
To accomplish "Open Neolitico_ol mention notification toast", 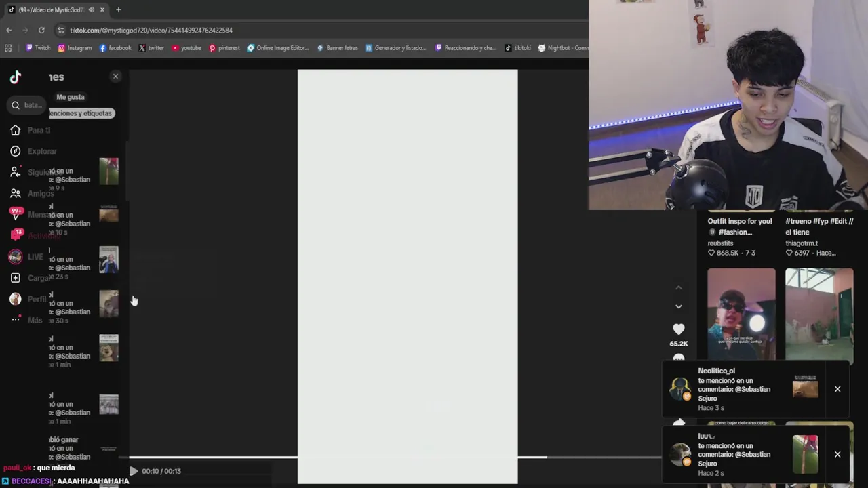I will click(757, 389).
